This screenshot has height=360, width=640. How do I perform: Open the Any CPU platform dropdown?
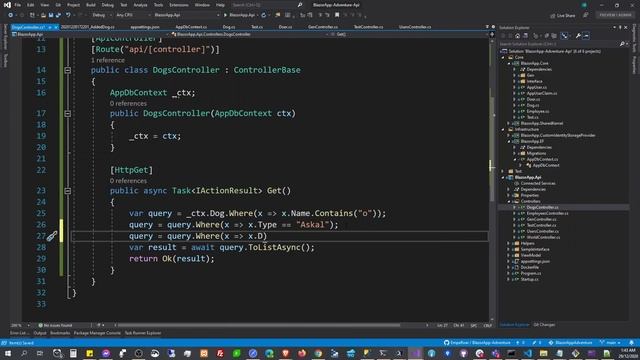pos(133,15)
